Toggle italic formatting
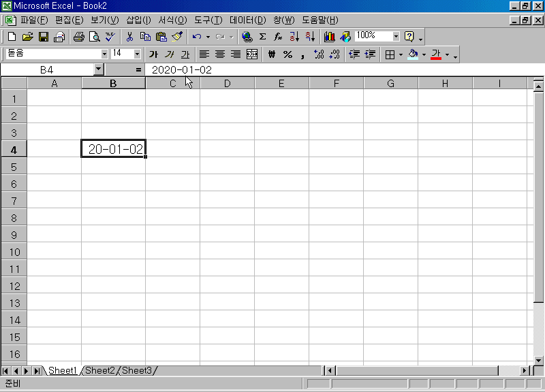Image resolution: width=545 pixels, height=392 pixels. click(169, 54)
